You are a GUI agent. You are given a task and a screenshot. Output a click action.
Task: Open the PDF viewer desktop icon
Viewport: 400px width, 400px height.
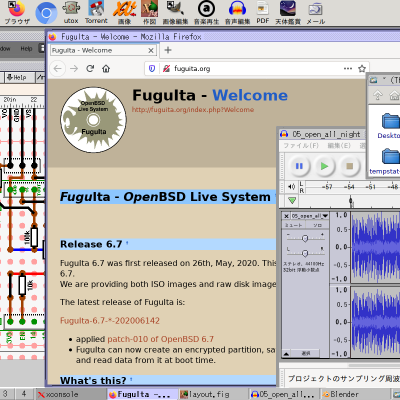tap(263, 12)
